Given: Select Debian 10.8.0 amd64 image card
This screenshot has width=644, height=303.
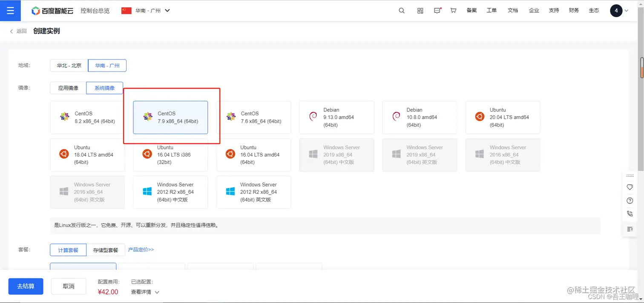Looking at the screenshot, I should tap(420, 117).
